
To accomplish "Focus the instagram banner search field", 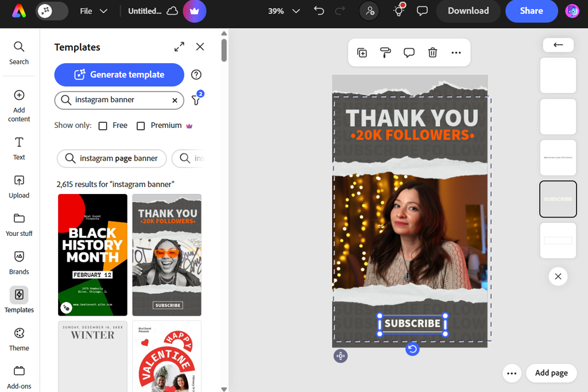I will click(118, 100).
